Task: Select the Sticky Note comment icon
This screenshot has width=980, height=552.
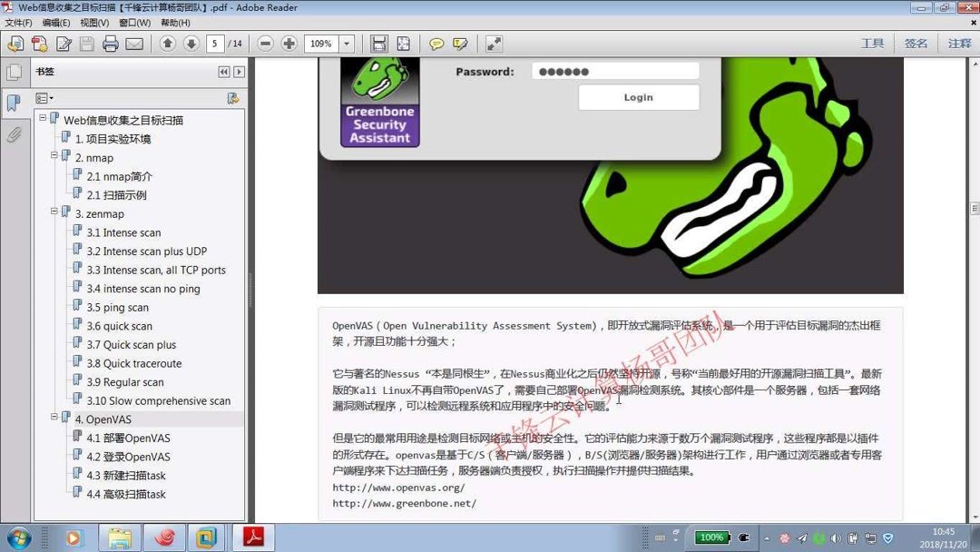Action: pyautogui.click(x=436, y=43)
